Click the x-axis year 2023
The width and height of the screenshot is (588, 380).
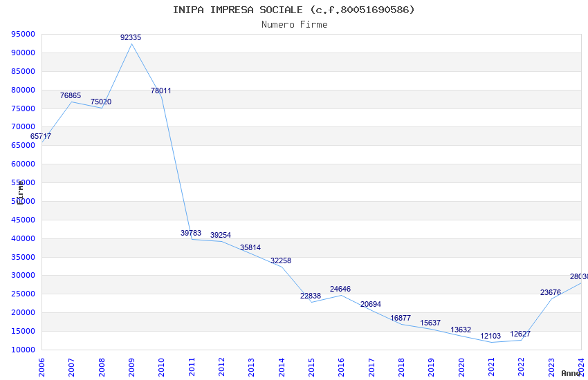[551, 367]
